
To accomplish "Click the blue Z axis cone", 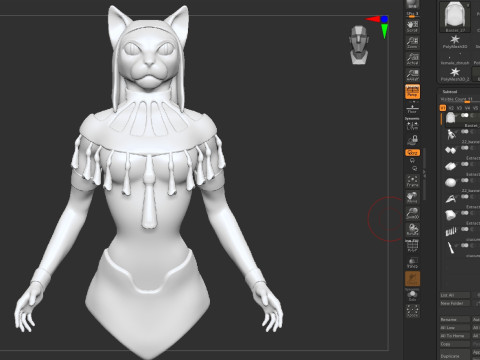I will tap(384, 19).
